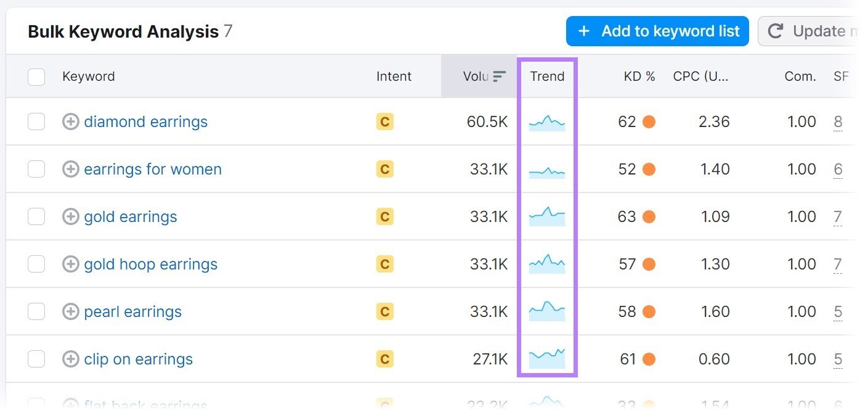Click the trend sparkline for "gold hoop earrings"
Image resolution: width=868 pixels, height=415 pixels.
(547, 264)
